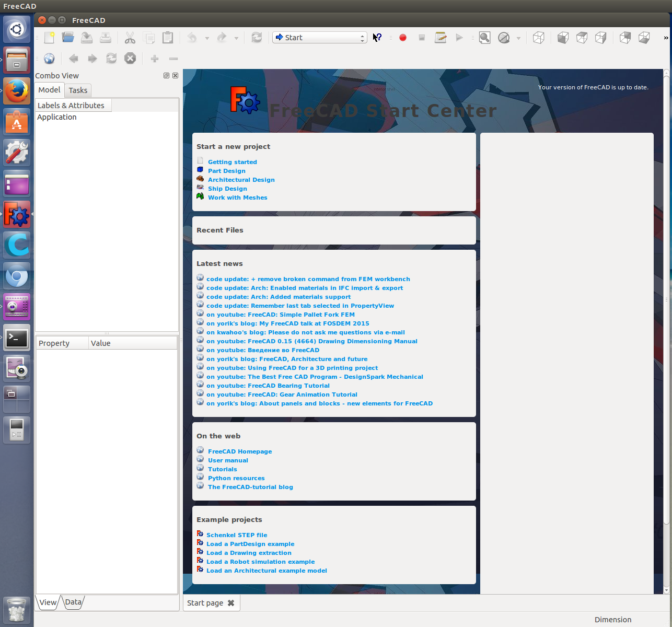Viewport: 672px width, 627px height.
Task: Click Load a Robot simulation example
Action: [260, 562]
